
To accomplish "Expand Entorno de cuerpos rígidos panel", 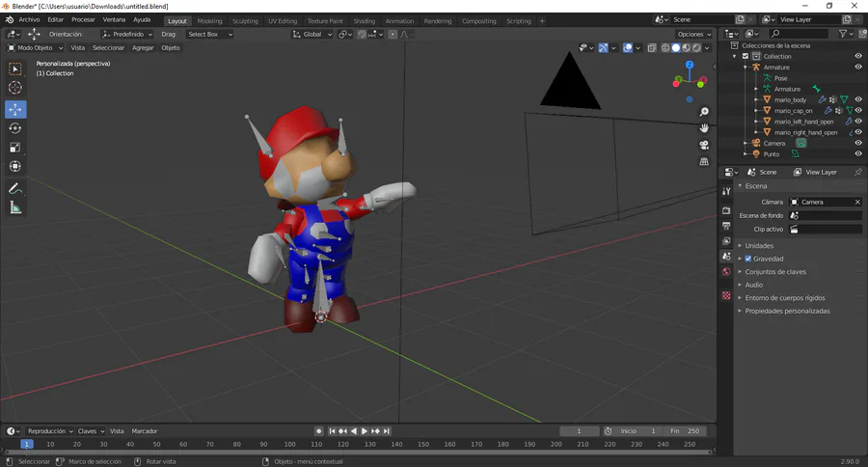I will (784, 298).
